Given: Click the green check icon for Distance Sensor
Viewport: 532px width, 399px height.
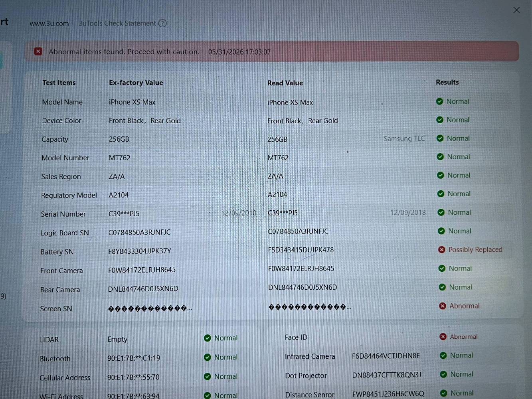Looking at the screenshot, I should 443,393.
